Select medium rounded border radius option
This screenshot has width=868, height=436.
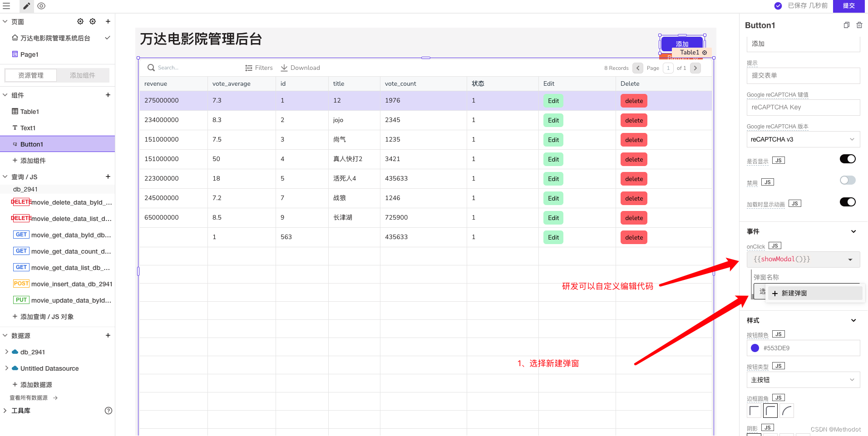770,411
